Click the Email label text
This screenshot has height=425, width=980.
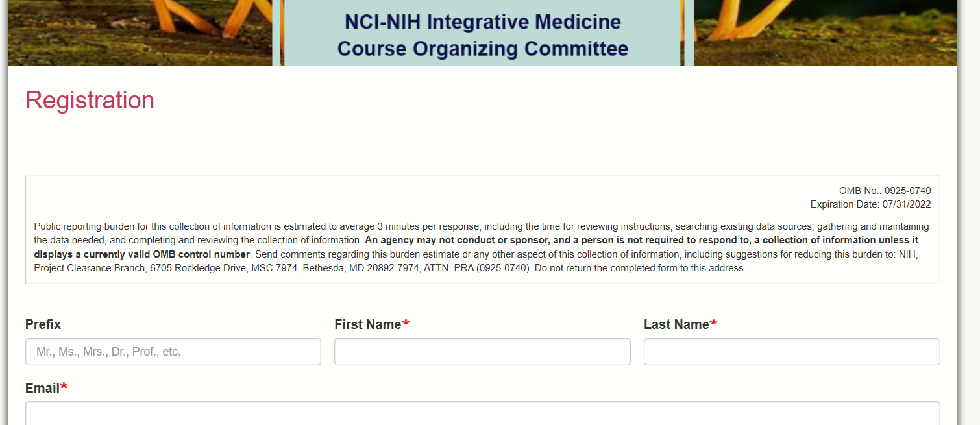42,388
